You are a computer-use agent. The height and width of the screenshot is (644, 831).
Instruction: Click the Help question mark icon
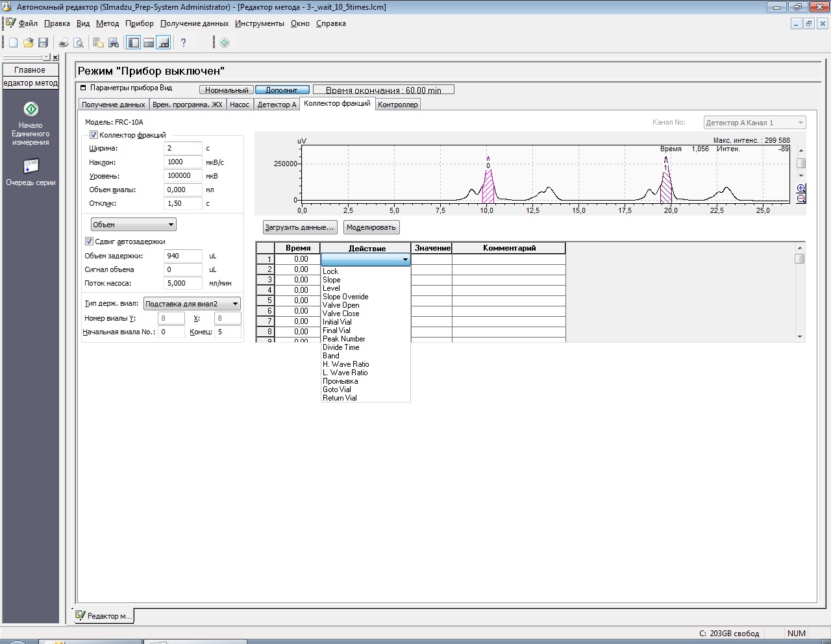tap(183, 43)
